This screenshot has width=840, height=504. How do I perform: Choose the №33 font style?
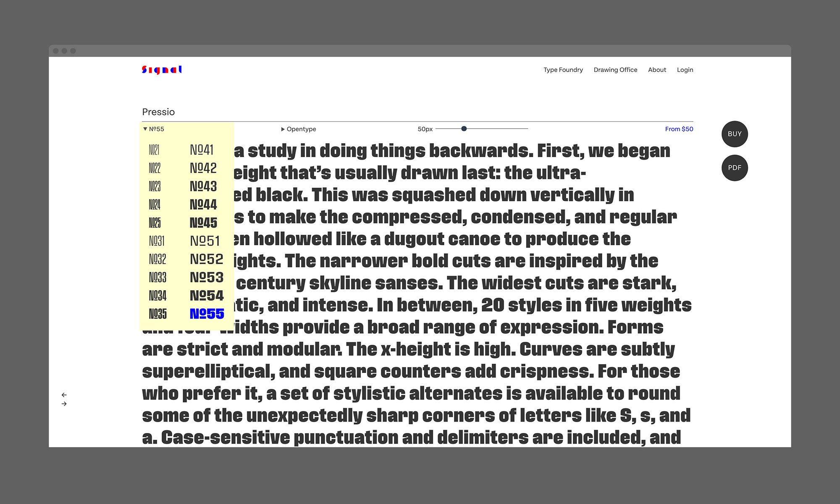pos(157,277)
